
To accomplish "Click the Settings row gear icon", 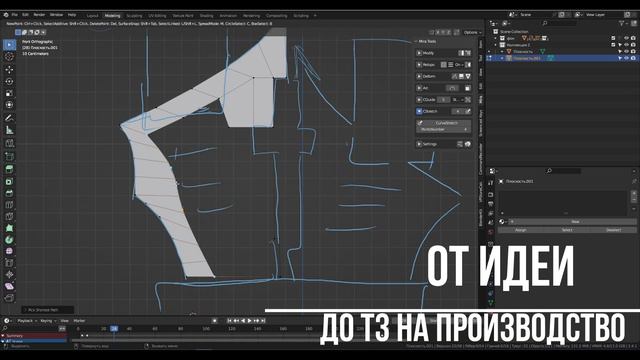I will click(468, 144).
